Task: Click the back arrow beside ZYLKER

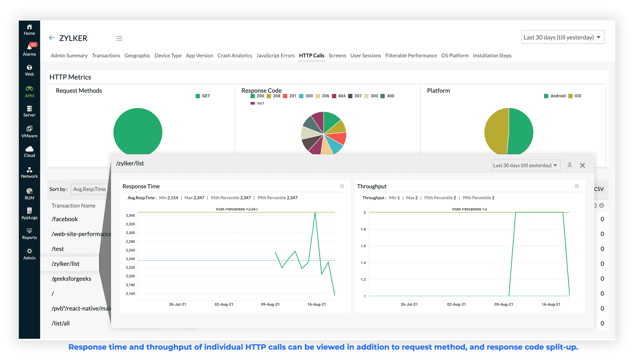Action: point(52,38)
